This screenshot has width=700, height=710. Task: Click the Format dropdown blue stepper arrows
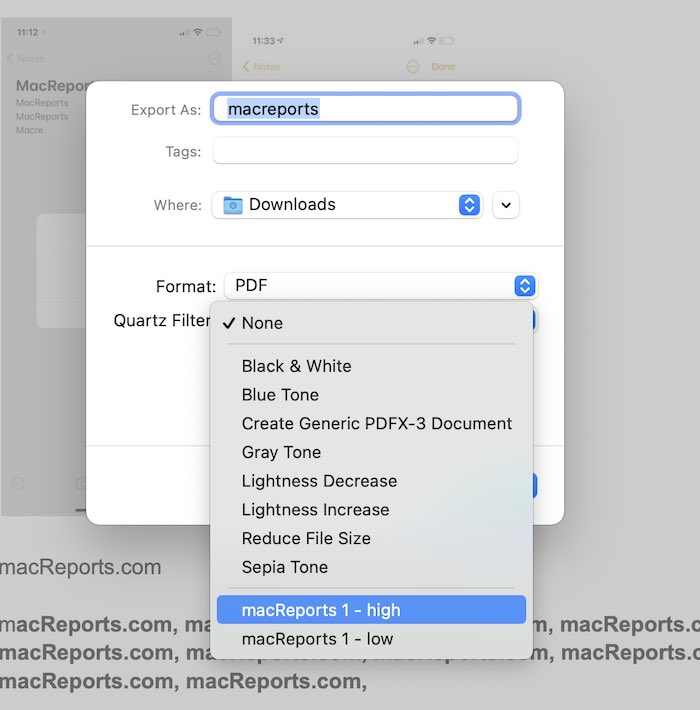tap(525, 286)
